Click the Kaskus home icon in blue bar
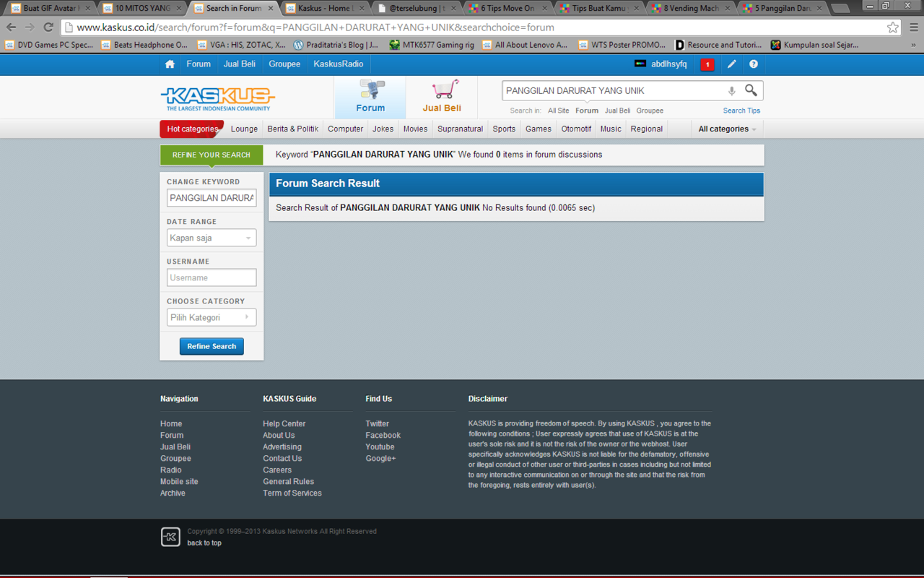Screen dimensions: 924x578 pos(170,64)
